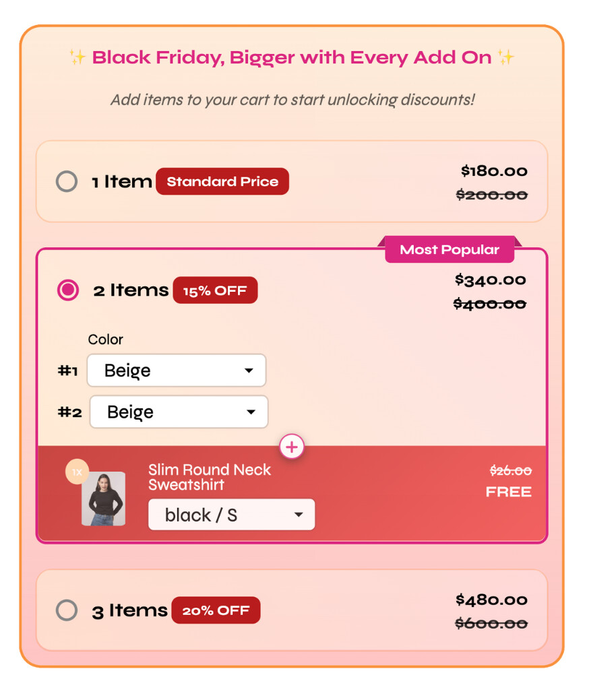Click the Black Friday headline text
The height and width of the screenshot is (700, 589).
click(292, 58)
